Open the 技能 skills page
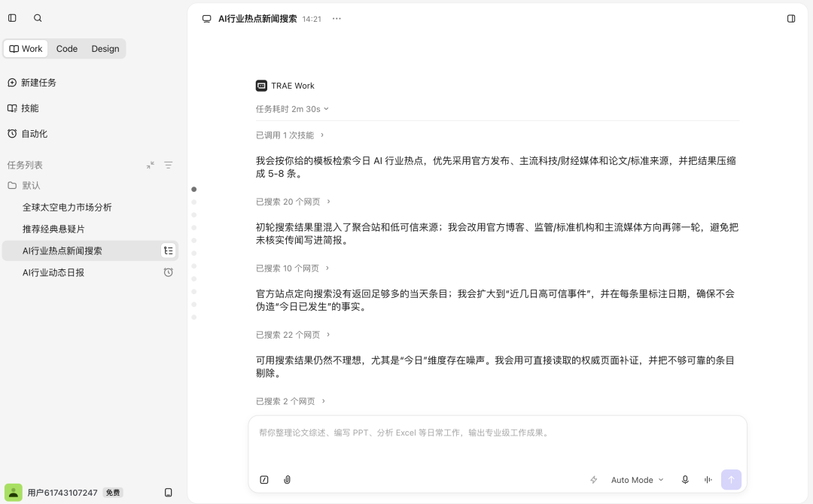 point(23,108)
